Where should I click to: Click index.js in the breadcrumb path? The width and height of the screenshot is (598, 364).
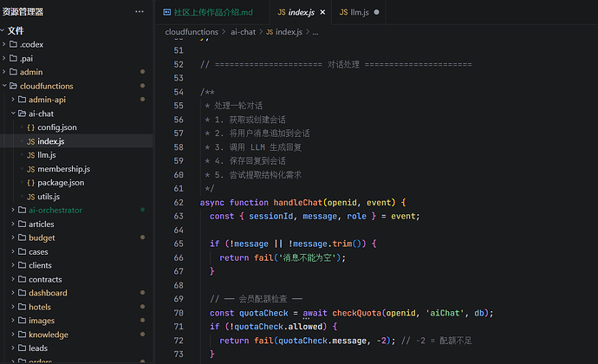[x=289, y=32]
